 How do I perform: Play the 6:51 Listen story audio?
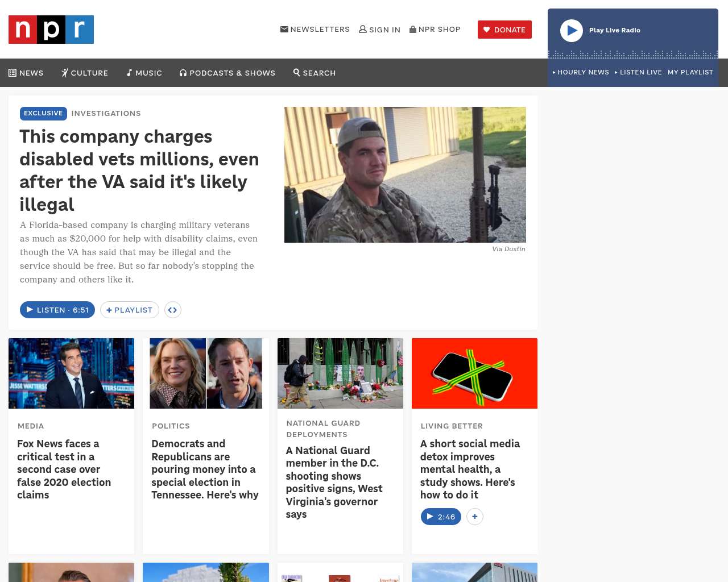pyautogui.click(x=57, y=310)
